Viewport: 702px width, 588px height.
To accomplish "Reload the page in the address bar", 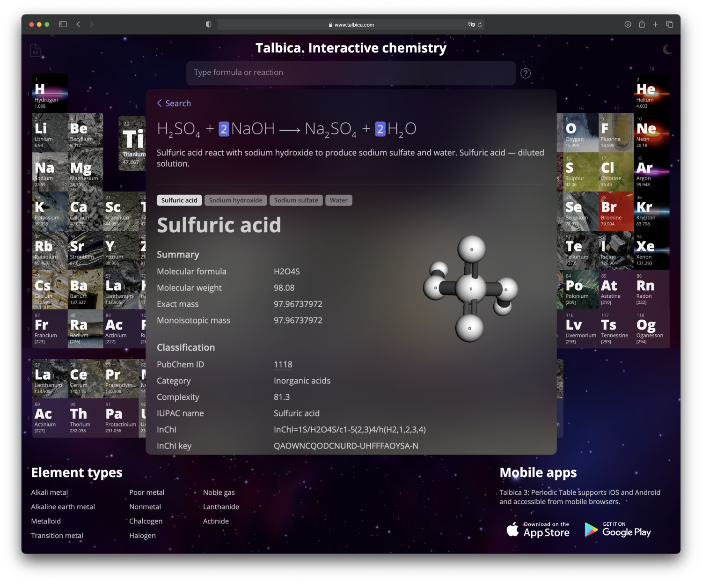I will tap(480, 25).
